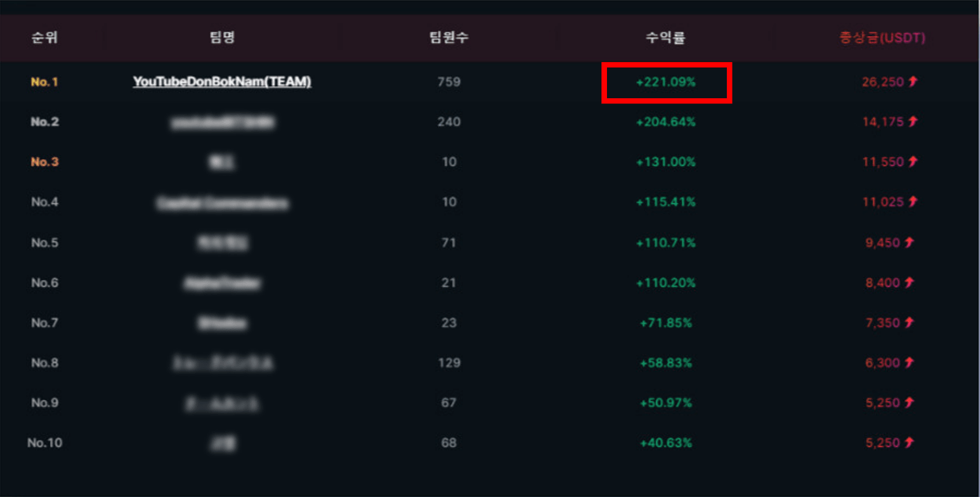The width and height of the screenshot is (980, 497).
Task: Click the red arrow next to 11,550
Action: pos(913,162)
